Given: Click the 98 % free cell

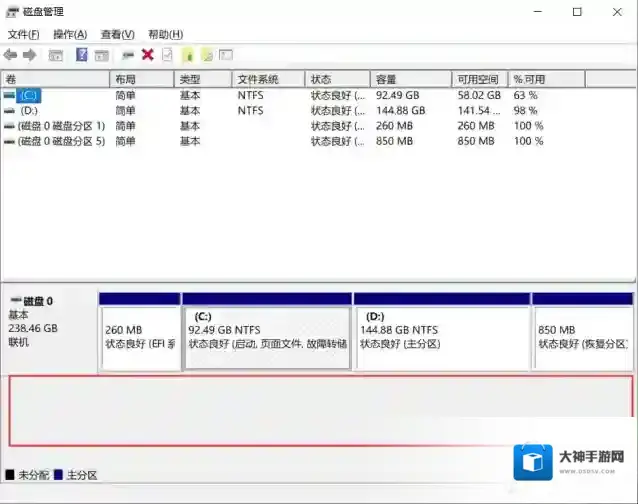Looking at the screenshot, I should pos(525,111).
